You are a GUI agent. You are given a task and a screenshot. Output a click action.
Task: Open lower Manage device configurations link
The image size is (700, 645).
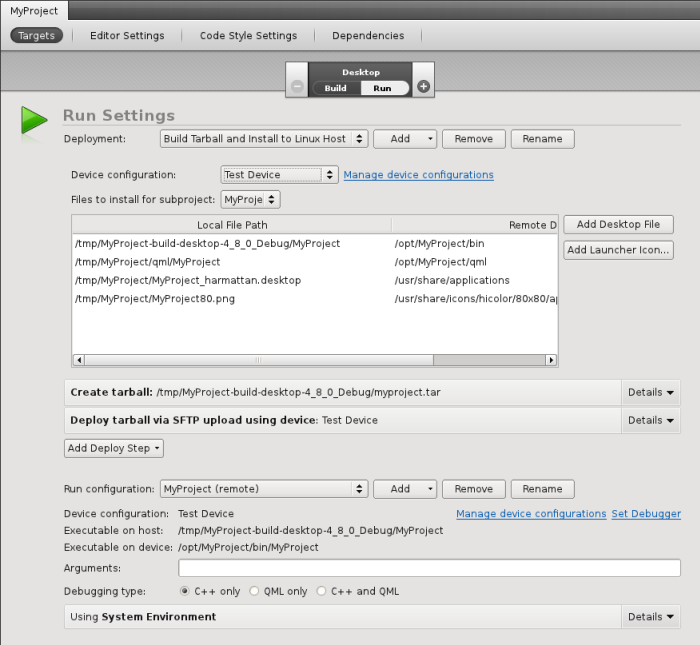pyautogui.click(x=531, y=514)
